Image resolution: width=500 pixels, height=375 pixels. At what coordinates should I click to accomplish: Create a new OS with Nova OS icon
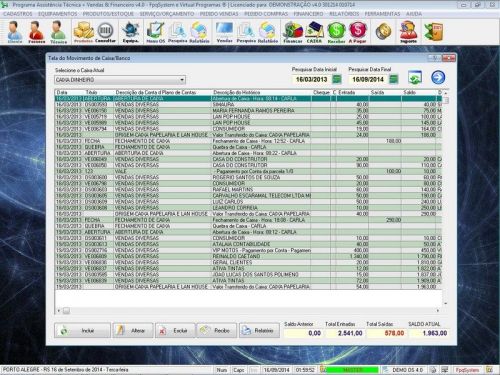(x=156, y=32)
